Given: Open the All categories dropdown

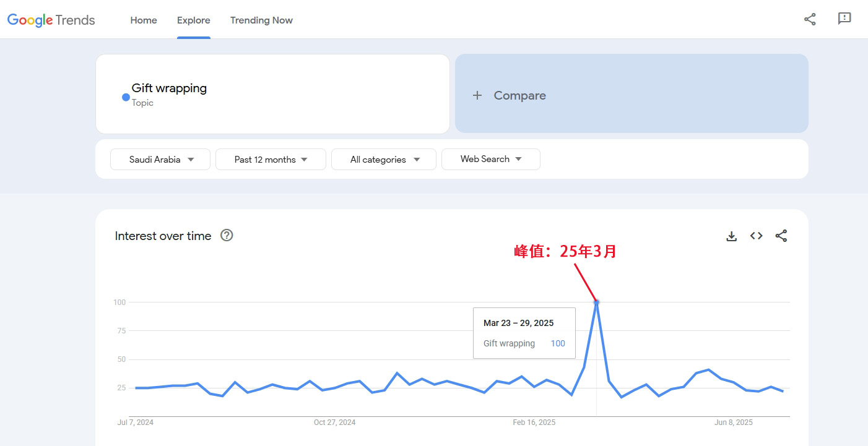Looking at the screenshot, I should click(x=384, y=159).
